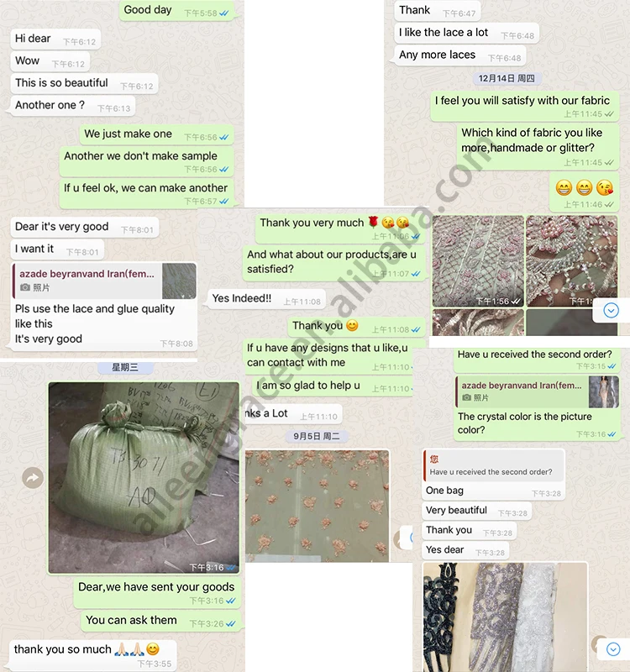Tap the quoted dress photo thumbnail in reply
This screenshot has width=630, height=672.
[x=604, y=391]
